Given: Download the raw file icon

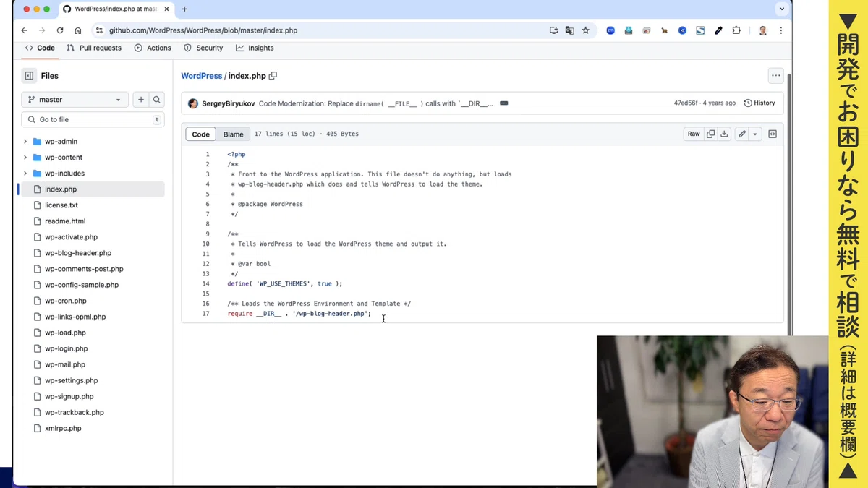Looking at the screenshot, I should point(724,134).
